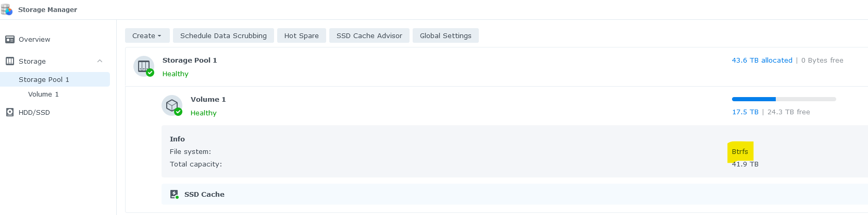
Task: Select Volume 1 in the sidebar
Action: pos(43,94)
